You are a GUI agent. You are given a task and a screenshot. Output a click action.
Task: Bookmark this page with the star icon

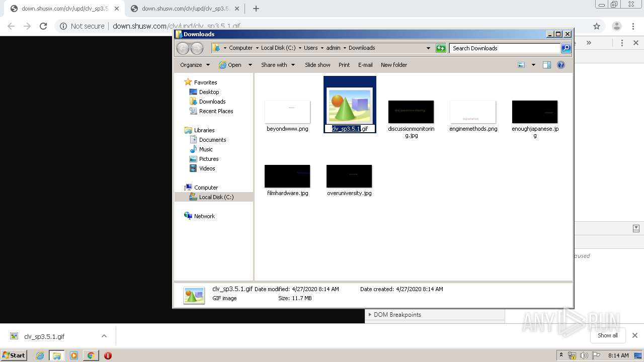[597, 26]
